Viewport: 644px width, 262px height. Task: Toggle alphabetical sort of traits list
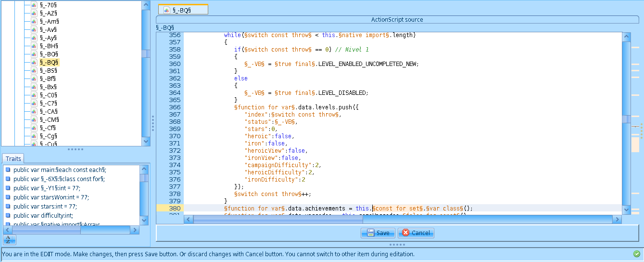pos(9,240)
